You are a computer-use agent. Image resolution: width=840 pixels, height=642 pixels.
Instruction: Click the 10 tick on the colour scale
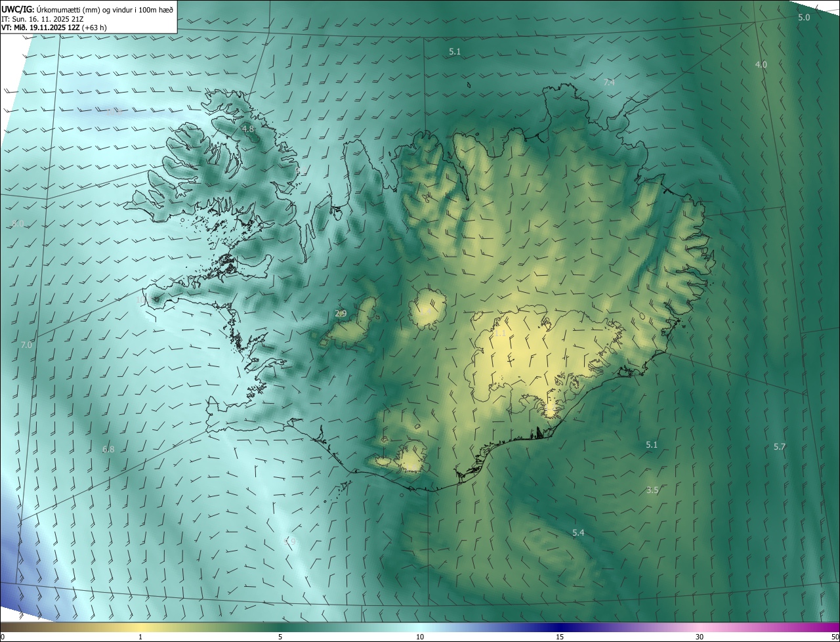420,637
